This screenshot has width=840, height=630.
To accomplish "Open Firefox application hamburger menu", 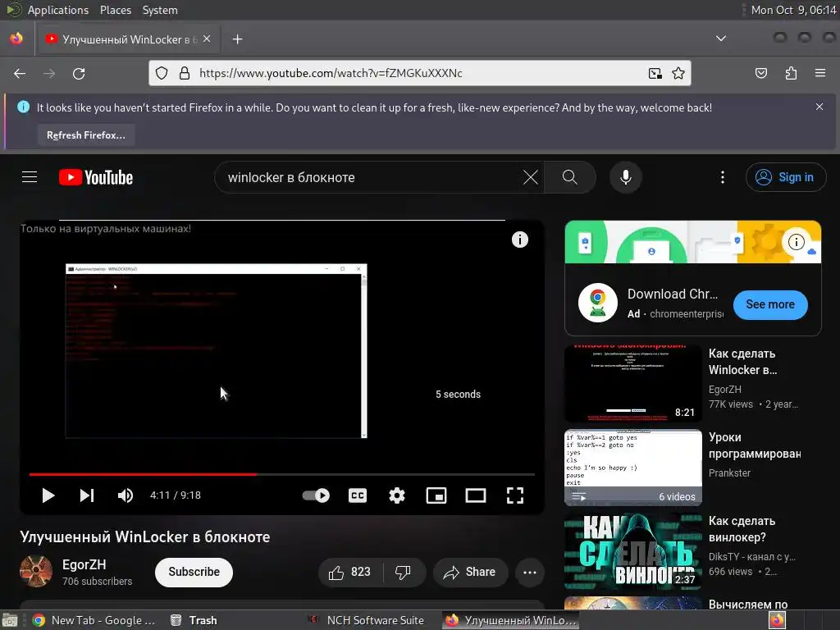I will pyautogui.click(x=820, y=73).
